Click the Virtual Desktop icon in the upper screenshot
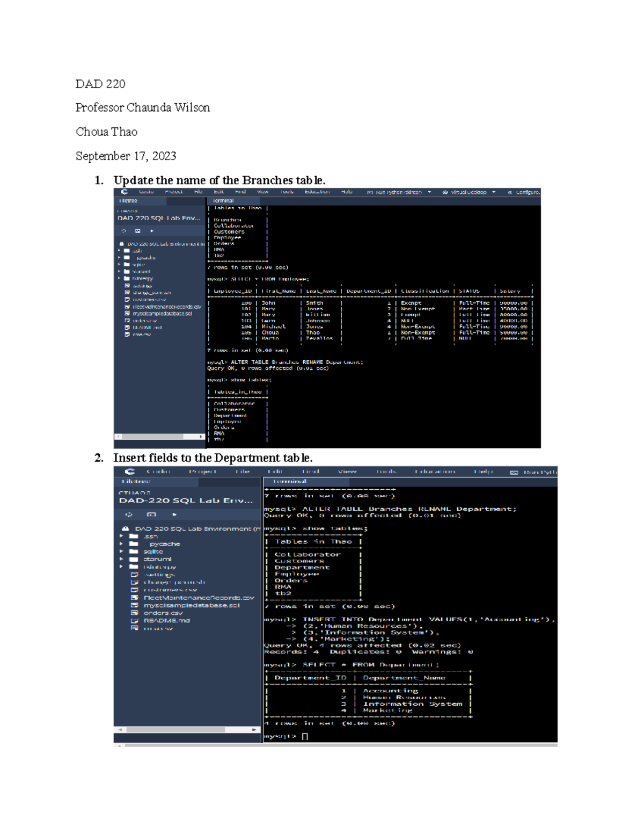Image resolution: width=644 pixels, height=834 pixels. (445, 192)
